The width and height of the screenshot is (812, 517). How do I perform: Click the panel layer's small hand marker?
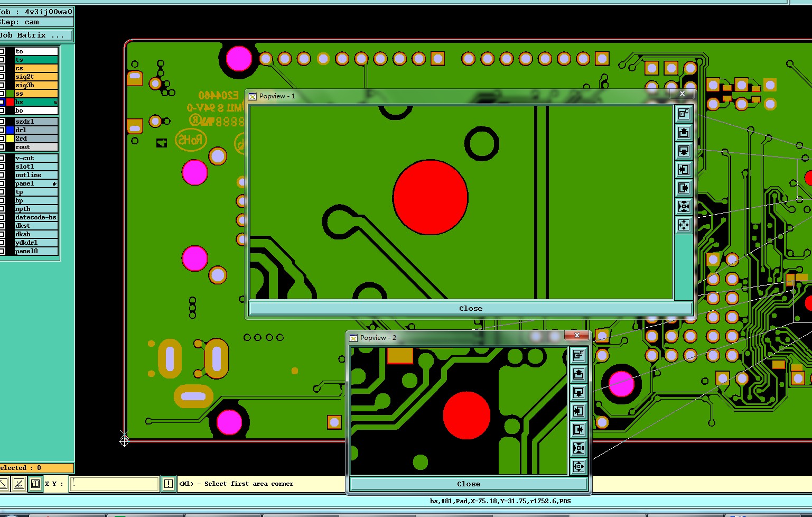[54, 183]
